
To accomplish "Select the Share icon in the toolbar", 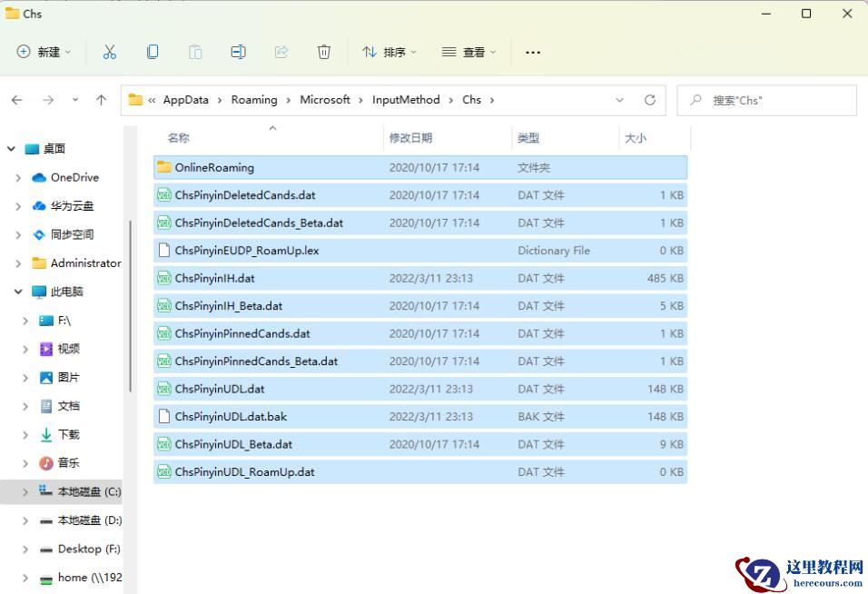I will click(281, 52).
